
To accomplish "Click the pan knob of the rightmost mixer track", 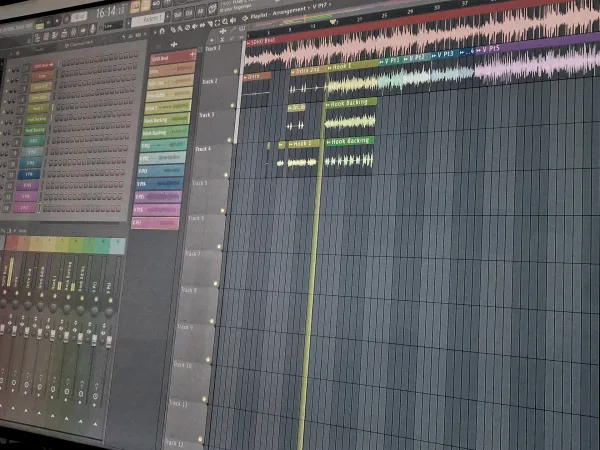I will point(109,313).
